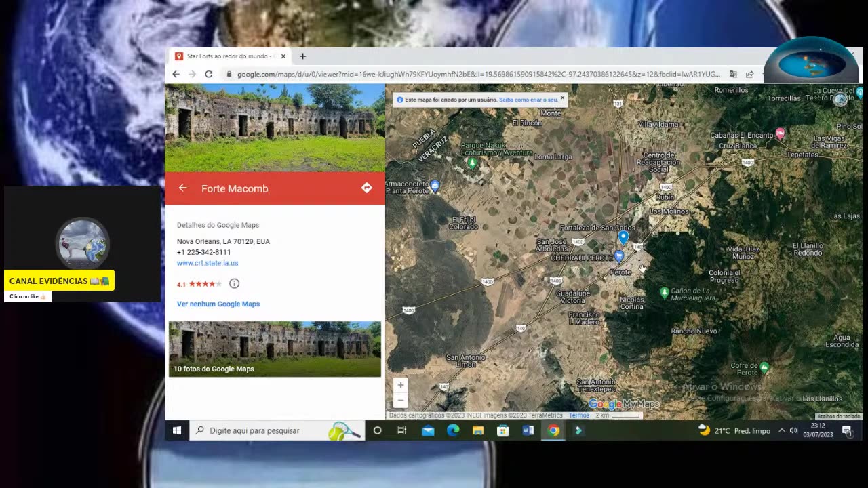Show hidden system tray icons
Screen dimensions: 868x488
pos(781,430)
